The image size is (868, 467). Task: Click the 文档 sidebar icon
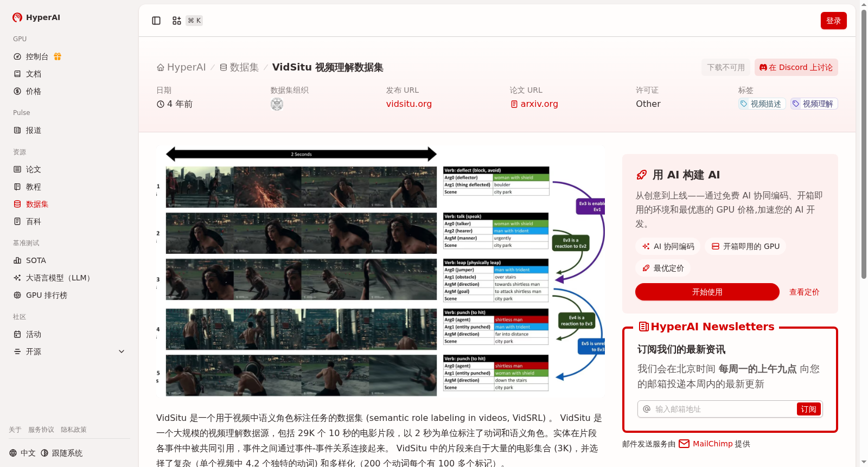(x=17, y=74)
